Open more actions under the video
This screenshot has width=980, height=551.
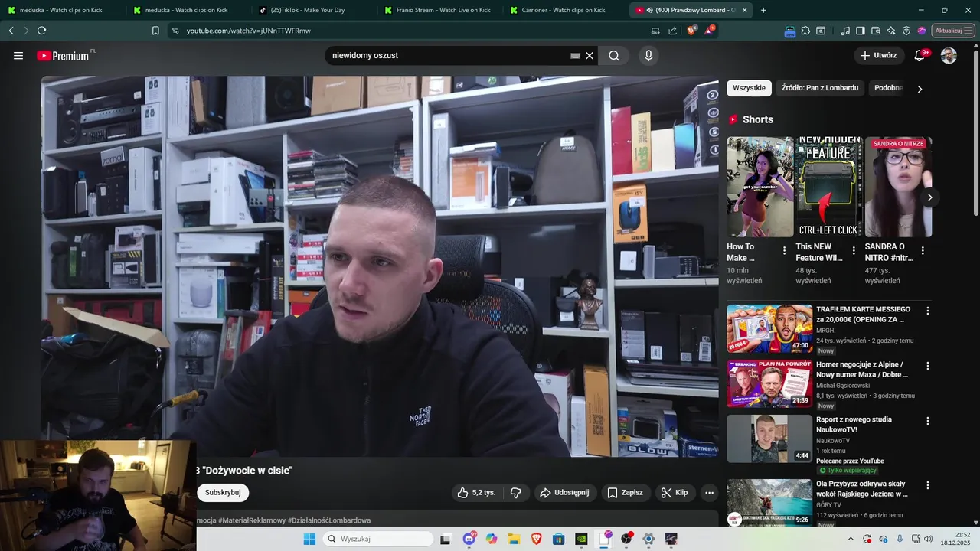tap(709, 493)
